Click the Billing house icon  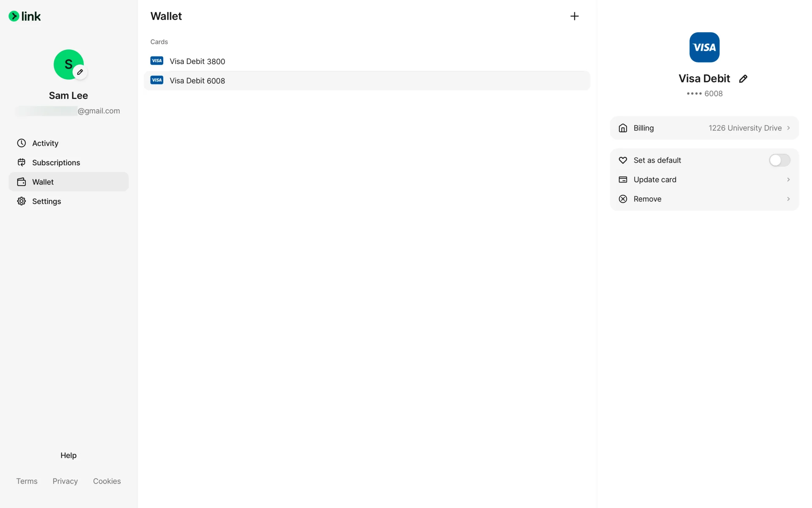[x=623, y=128]
